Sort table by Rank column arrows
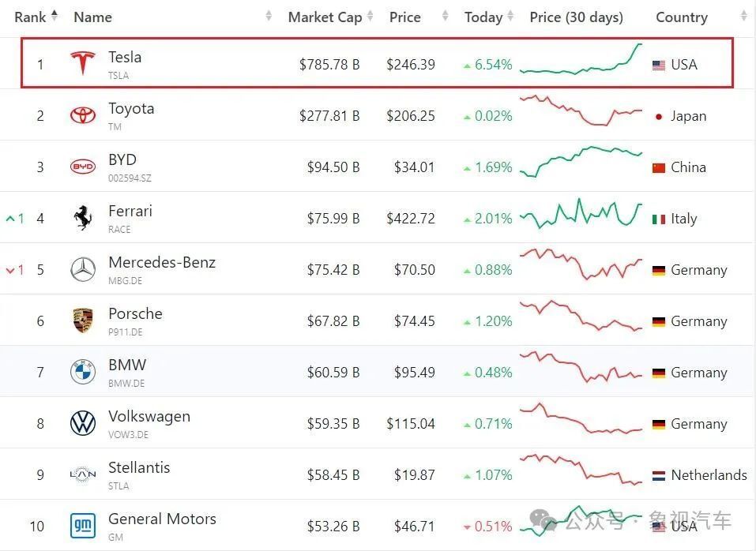 pos(55,17)
